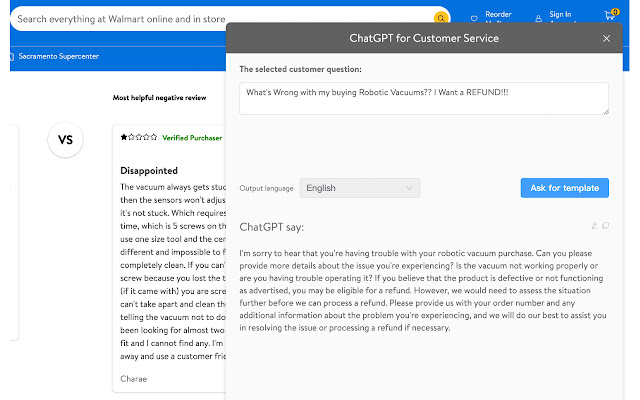Click the edit pencil icon near ChatGPT say
Viewport: 640px width, 400px height.
595,226
